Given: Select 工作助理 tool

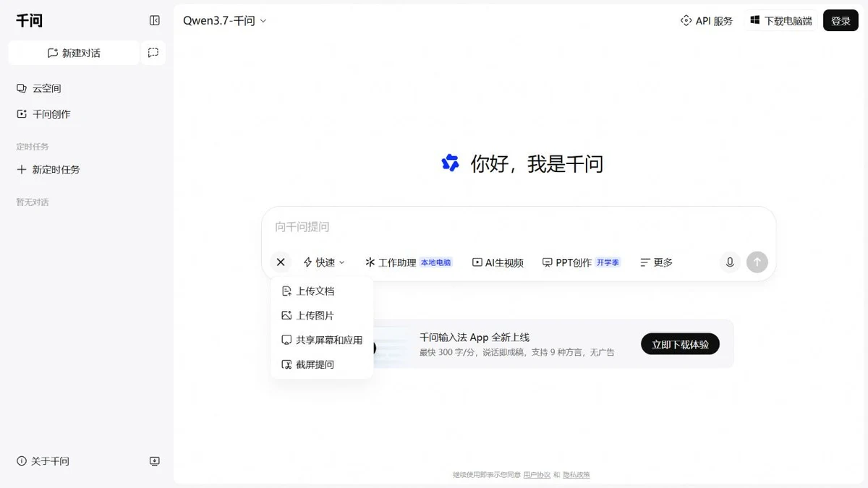Looking at the screenshot, I should 409,262.
